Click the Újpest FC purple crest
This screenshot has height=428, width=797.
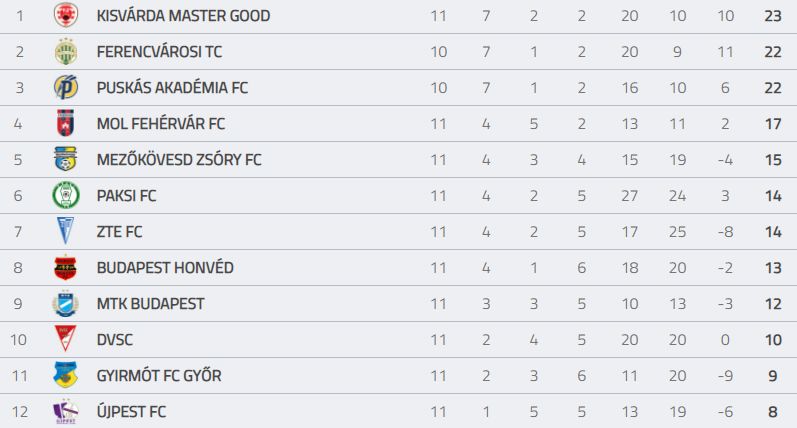(66, 412)
